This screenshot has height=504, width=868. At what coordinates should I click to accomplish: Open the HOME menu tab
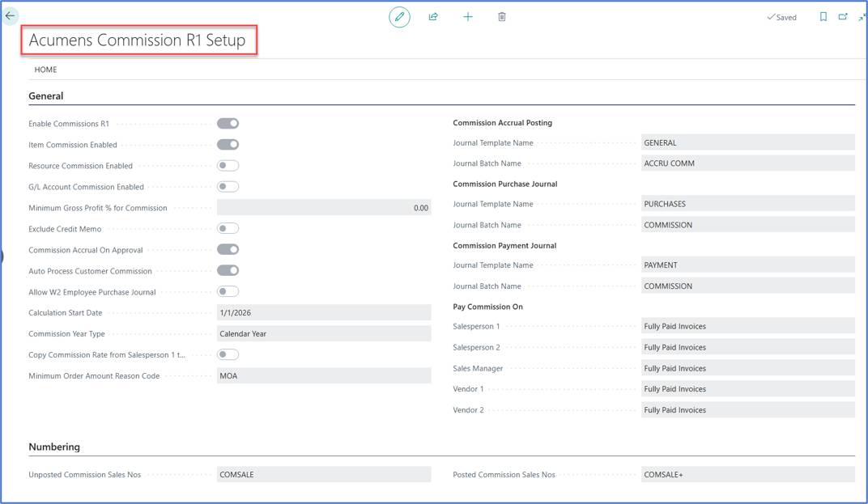coord(45,70)
